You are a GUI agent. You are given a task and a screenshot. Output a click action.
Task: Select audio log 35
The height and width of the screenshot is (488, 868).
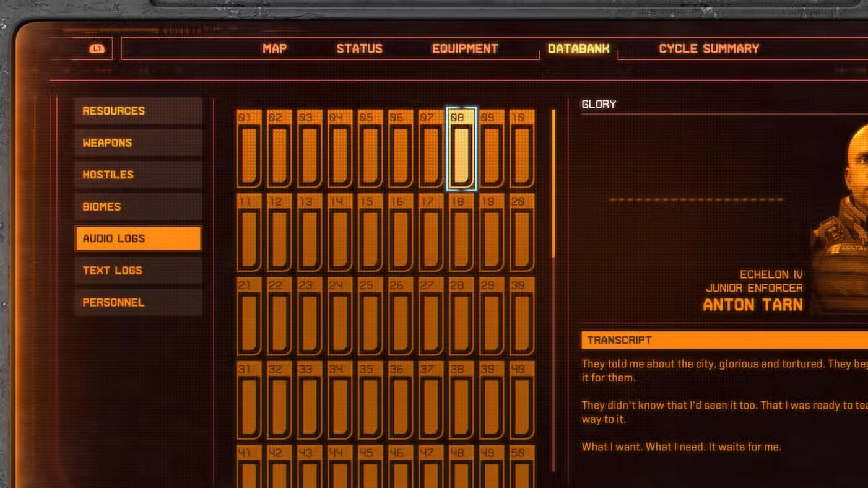[x=370, y=401]
